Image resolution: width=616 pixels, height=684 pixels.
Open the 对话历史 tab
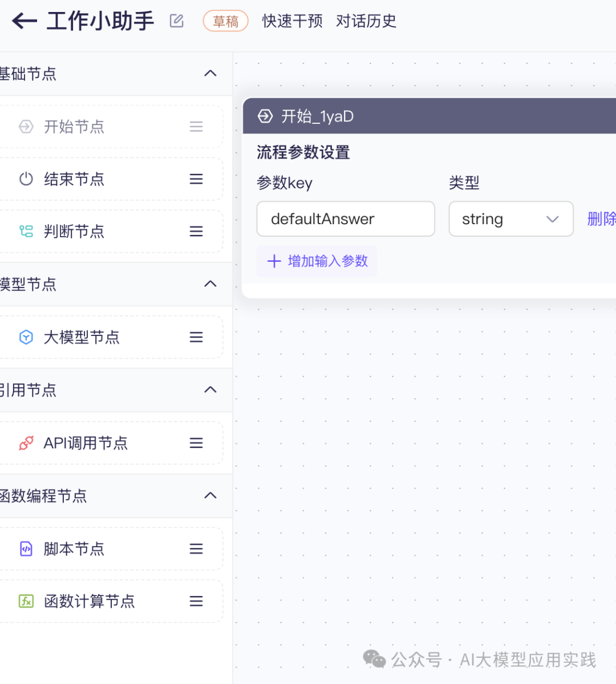click(x=366, y=21)
